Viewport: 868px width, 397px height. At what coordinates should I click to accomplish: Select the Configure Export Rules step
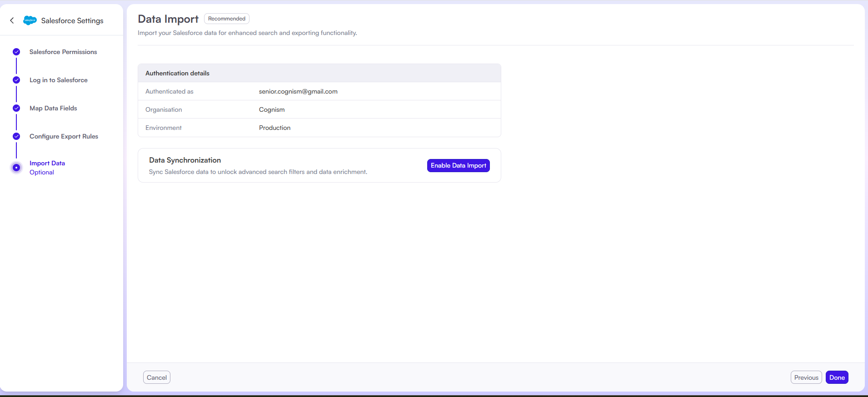tap(64, 136)
